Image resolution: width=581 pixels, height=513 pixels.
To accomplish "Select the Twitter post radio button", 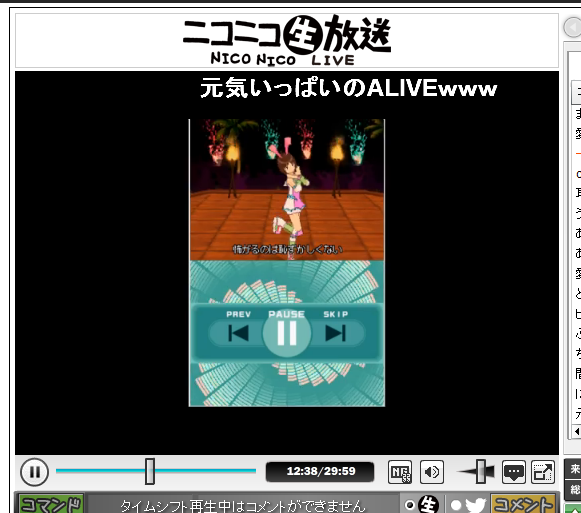I will tap(456, 505).
